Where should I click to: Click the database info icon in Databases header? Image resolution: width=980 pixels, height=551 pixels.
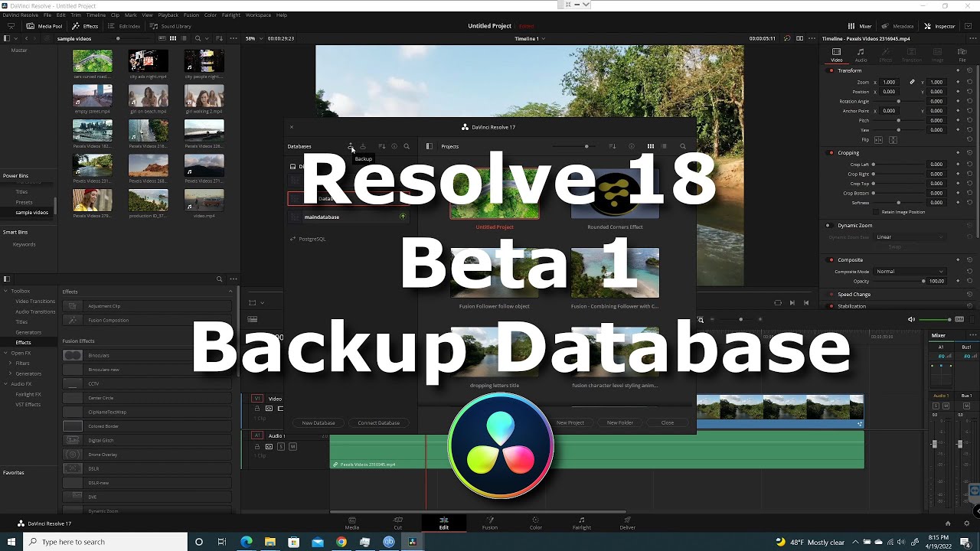394,146
